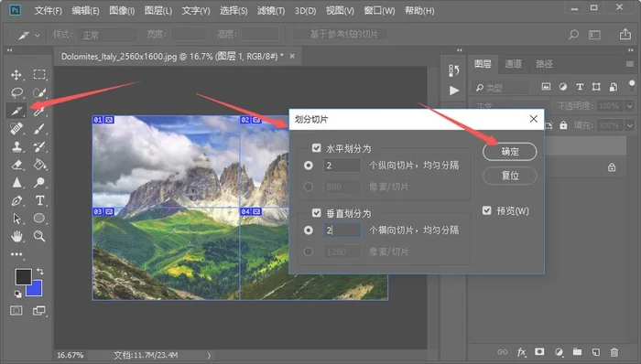Select horizontal 像素/切片 radio next to 800
The width and height of the screenshot is (641, 364).
(x=309, y=187)
